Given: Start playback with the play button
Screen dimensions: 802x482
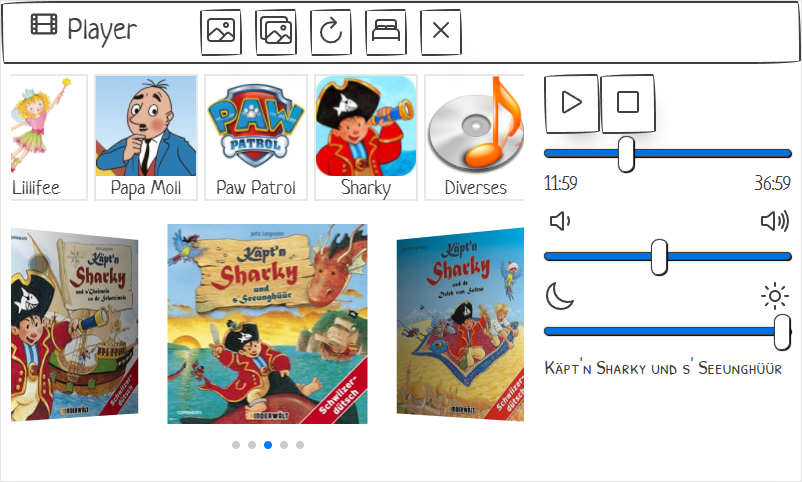Looking at the screenshot, I should pyautogui.click(x=572, y=103).
